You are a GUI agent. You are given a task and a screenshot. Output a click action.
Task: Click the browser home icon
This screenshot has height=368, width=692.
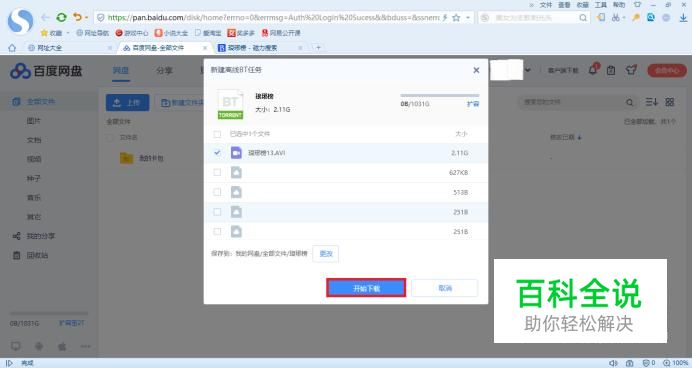12,48
